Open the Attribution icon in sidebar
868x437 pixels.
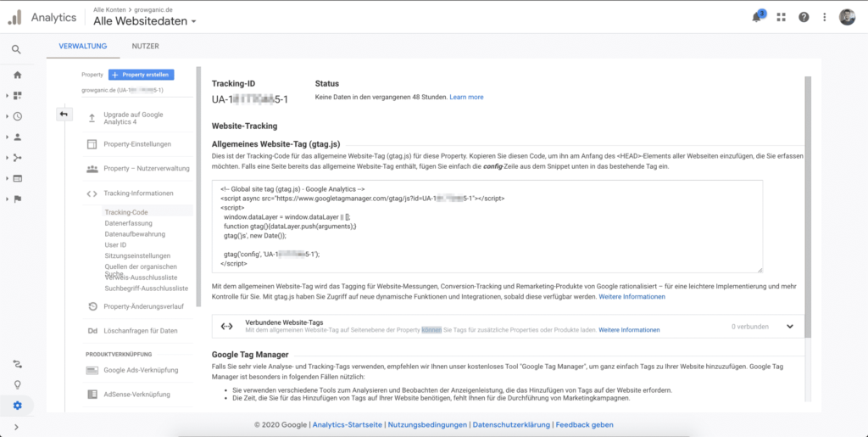17,364
